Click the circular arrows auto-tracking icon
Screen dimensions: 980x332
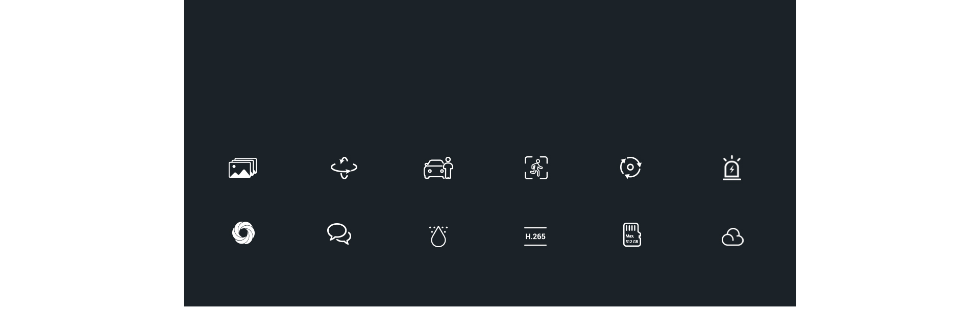[631, 167]
